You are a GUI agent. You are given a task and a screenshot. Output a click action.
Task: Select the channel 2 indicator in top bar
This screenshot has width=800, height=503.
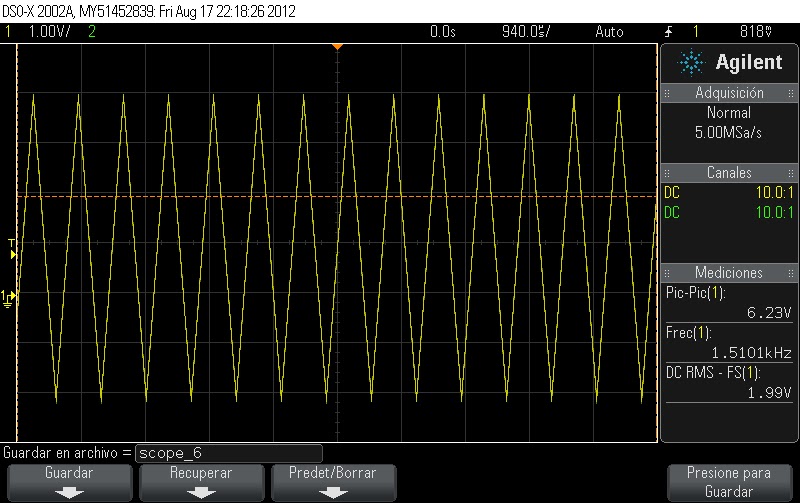[x=92, y=32]
